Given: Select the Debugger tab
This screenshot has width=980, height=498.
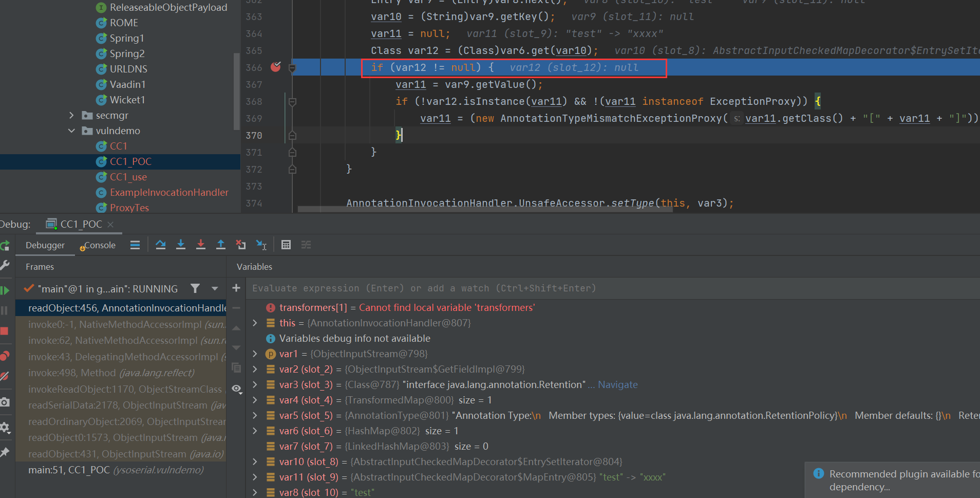Looking at the screenshot, I should click(45, 245).
